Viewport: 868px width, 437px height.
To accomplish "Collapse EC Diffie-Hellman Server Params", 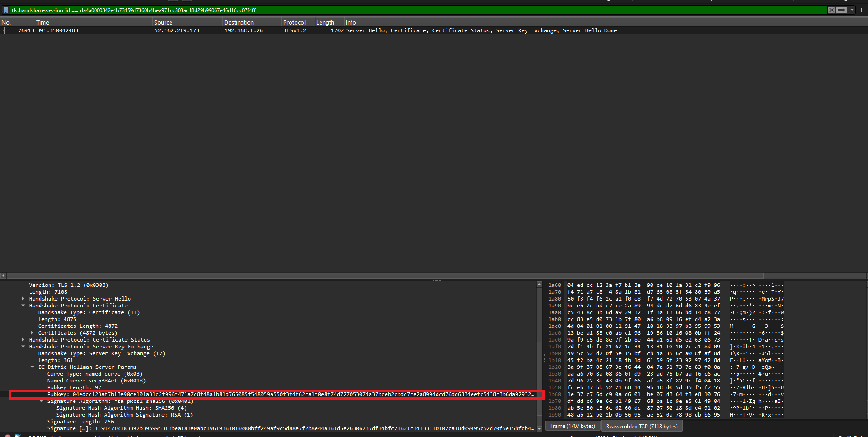I will tap(32, 367).
